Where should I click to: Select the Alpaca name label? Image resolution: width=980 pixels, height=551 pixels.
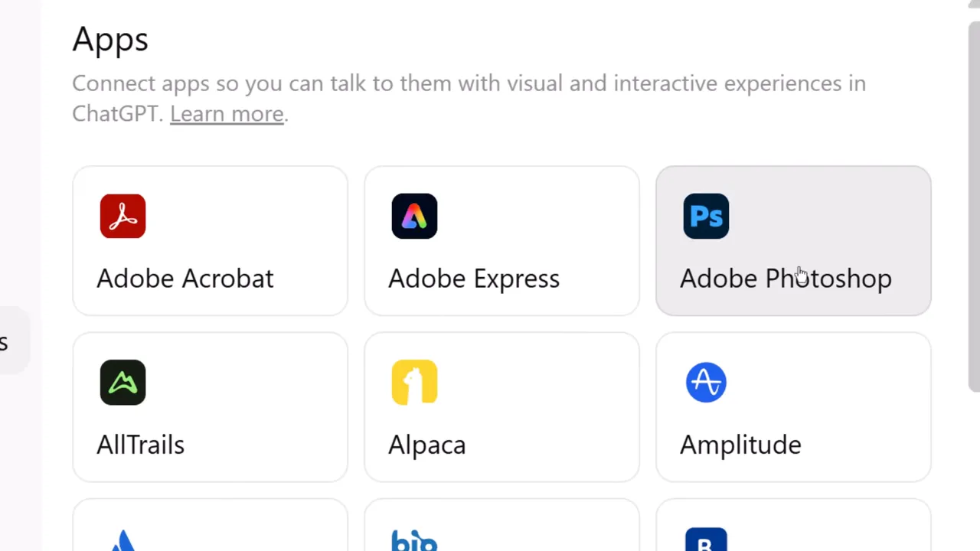tap(427, 445)
